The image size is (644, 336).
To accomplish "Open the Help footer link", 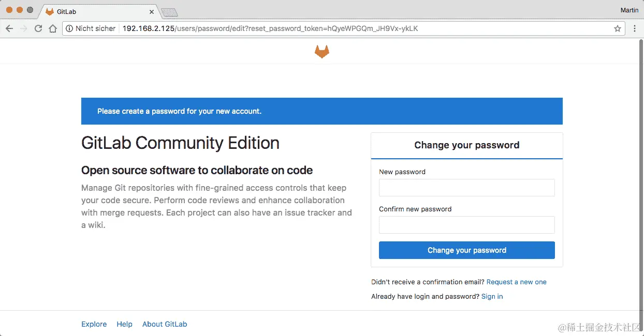I will click(124, 324).
